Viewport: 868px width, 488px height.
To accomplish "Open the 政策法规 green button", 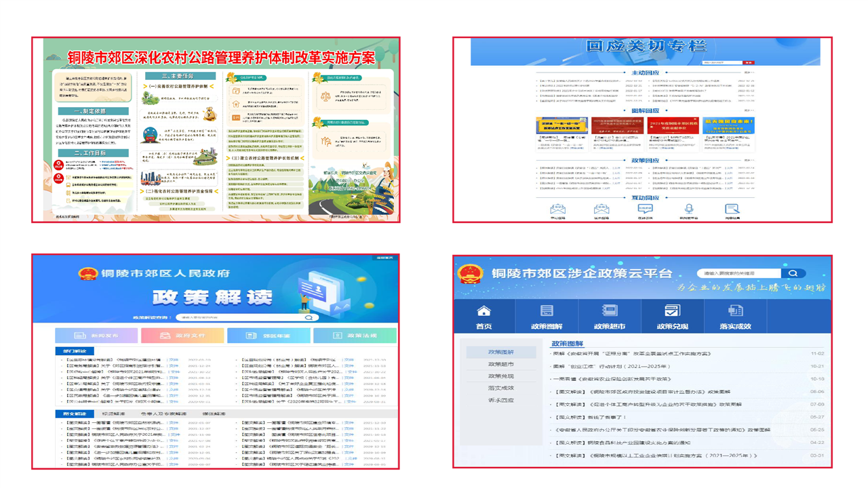I will (x=355, y=335).
